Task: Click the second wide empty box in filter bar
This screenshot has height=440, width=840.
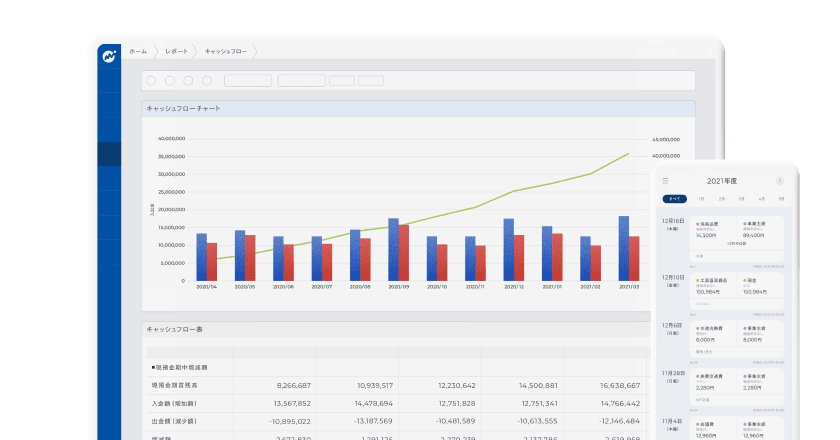Action: tap(302, 80)
